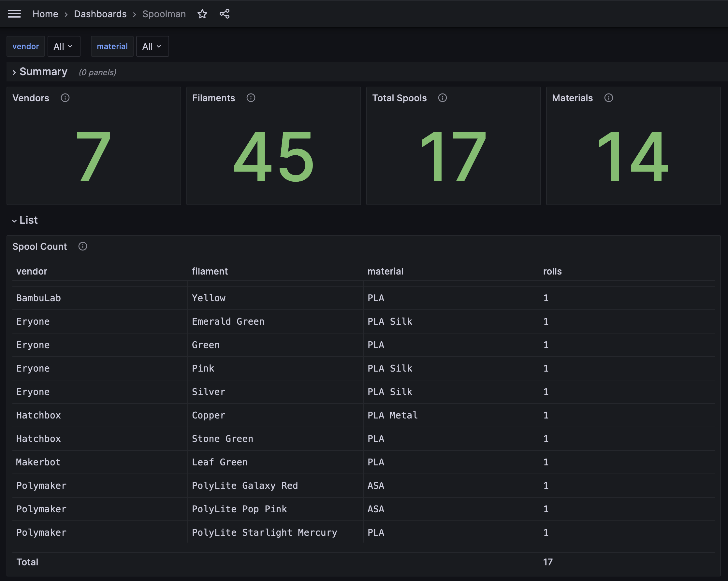Screen dimensions: 728x581
Task: Sort table by rolls column header
Action: [552, 271]
